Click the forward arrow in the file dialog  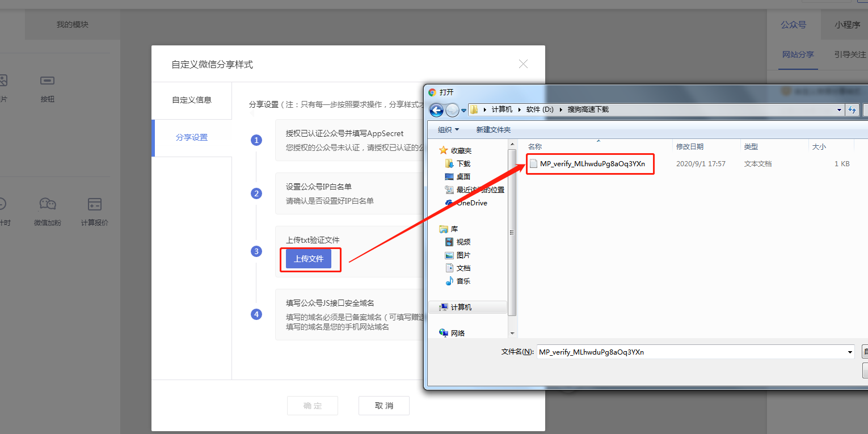(x=452, y=109)
